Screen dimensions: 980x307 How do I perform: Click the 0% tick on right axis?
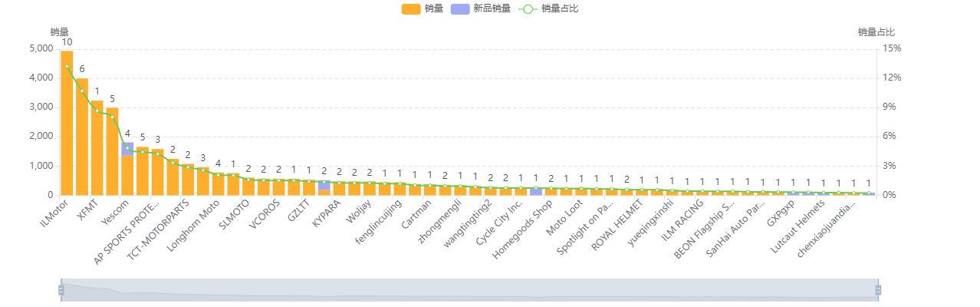[889, 195]
